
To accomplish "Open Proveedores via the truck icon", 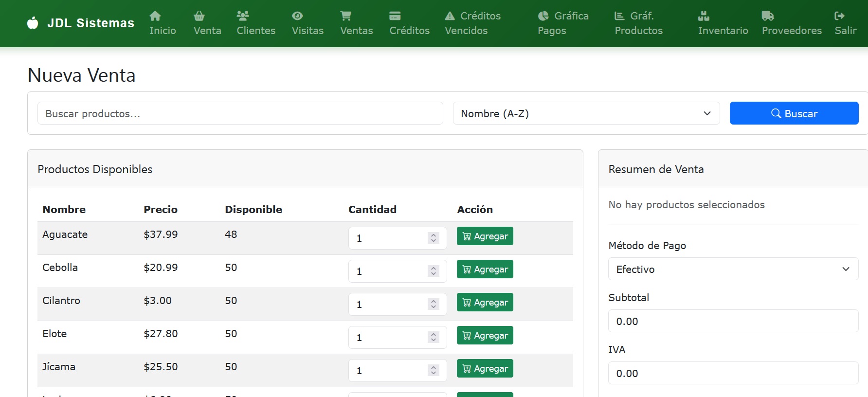I will [767, 16].
